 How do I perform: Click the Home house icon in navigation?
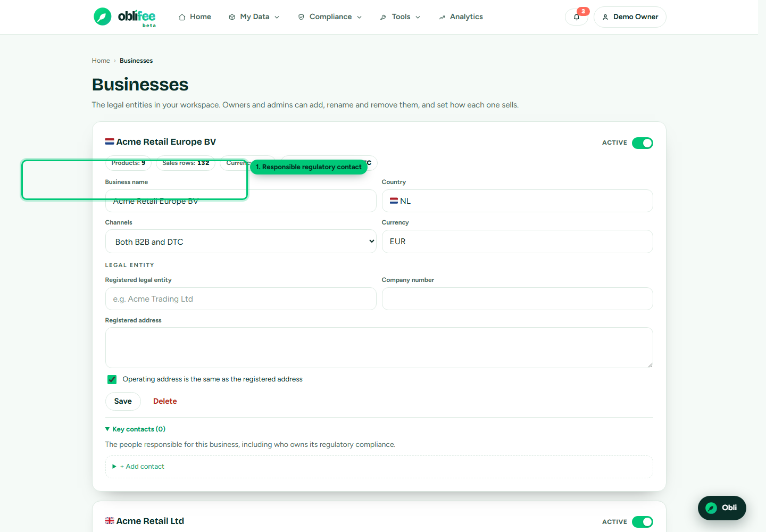(x=182, y=17)
